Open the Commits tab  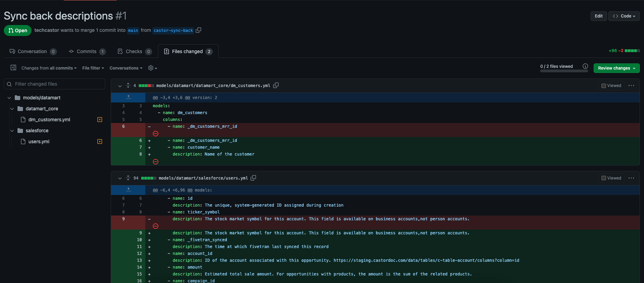tap(87, 51)
